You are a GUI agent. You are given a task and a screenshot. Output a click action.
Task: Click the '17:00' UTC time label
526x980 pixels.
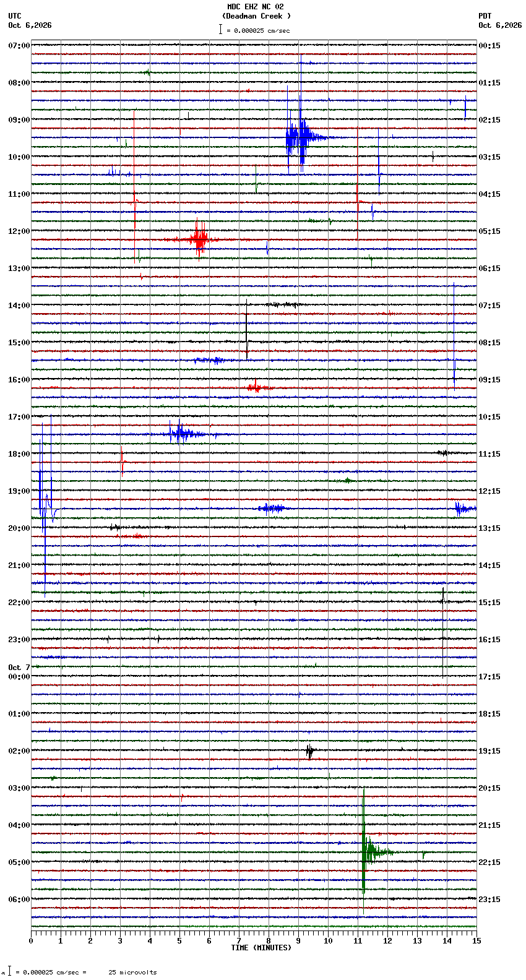[19, 417]
